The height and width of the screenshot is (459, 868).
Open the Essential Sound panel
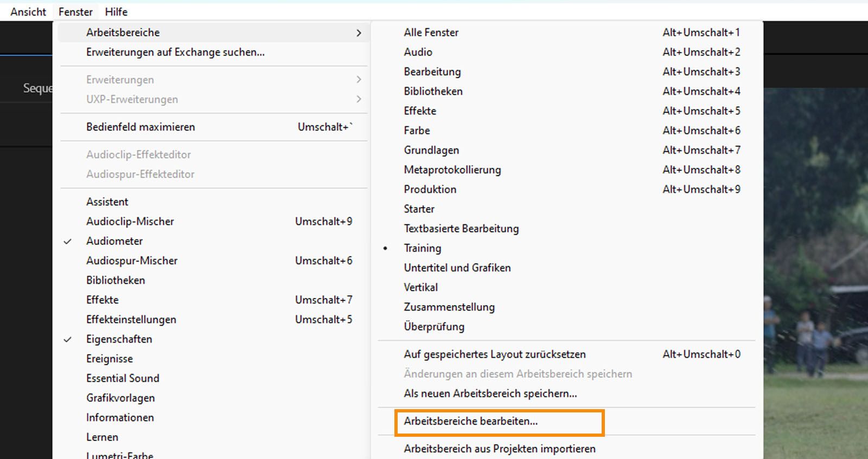[x=123, y=378]
